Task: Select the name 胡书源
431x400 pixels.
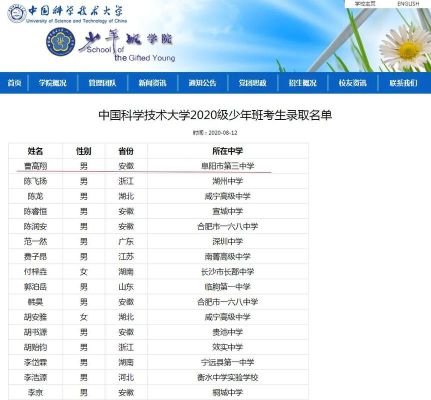Action: [35, 332]
